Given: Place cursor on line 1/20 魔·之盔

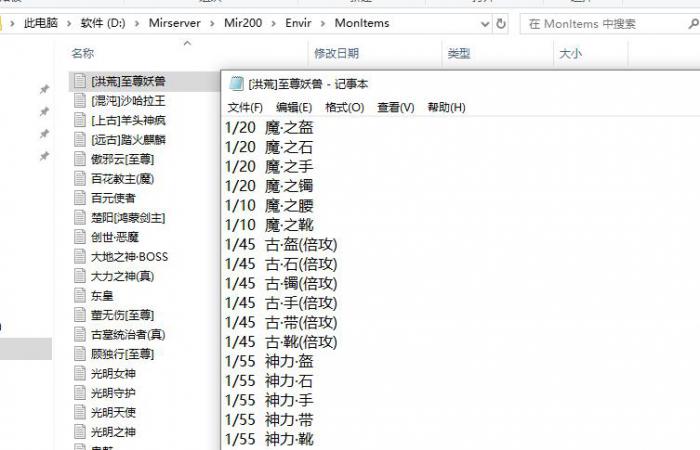Looking at the screenshot, I should coord(269,128).
